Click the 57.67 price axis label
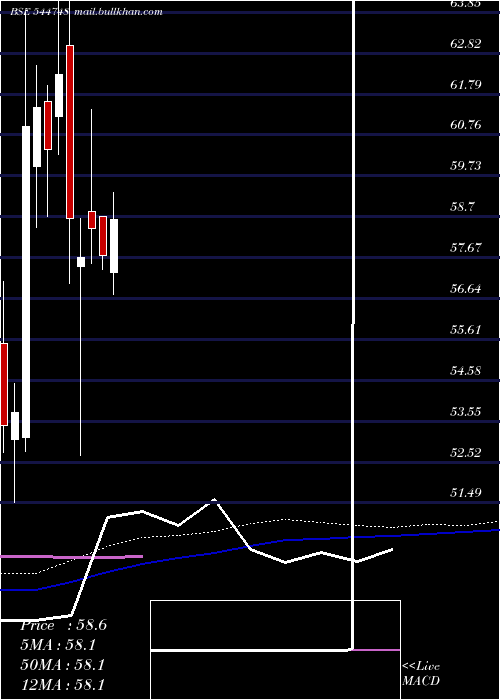Screen dimensions: 500x700 [466, 247]
